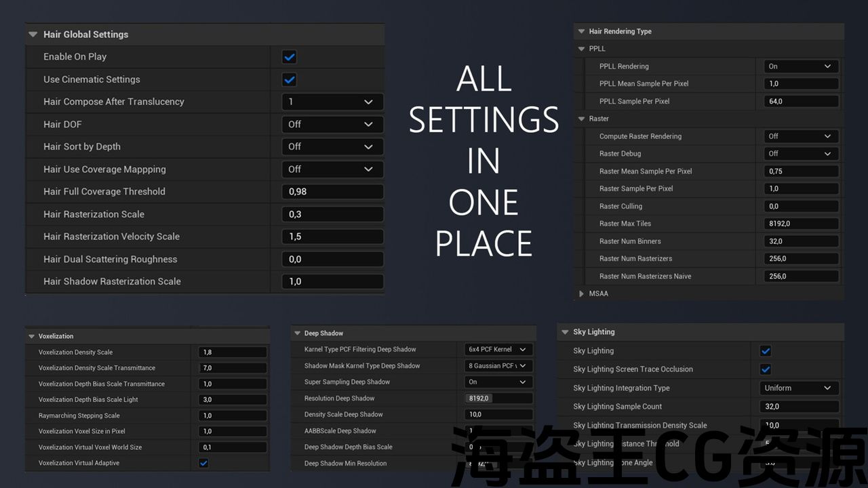Collapse the Hair Global Settings section
Viewport: 868px width, 488px height.
click(33, 35)
